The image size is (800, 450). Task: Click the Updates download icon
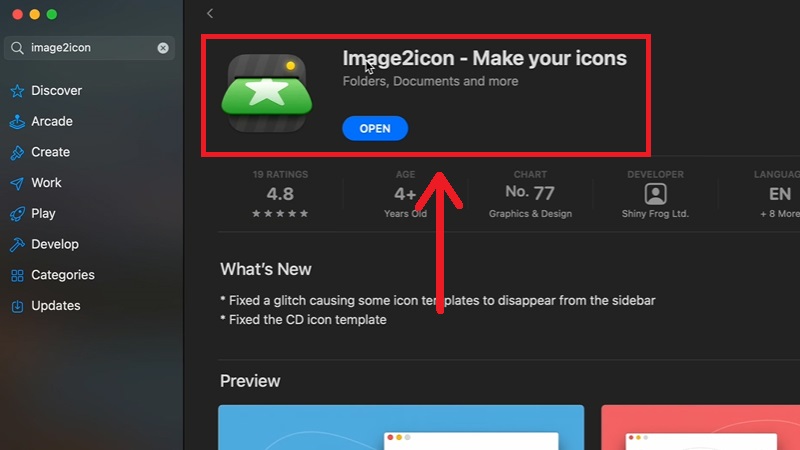point(17,306)
